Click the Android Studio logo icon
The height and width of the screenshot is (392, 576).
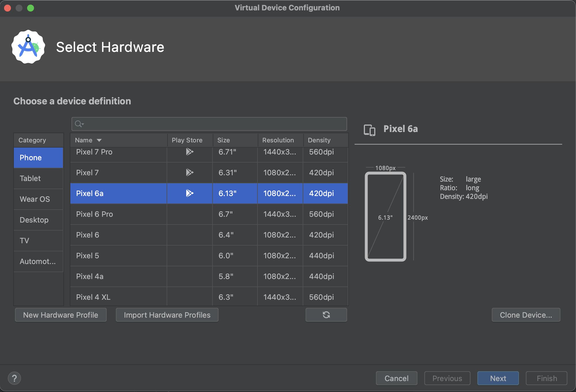tap(28, 47)
